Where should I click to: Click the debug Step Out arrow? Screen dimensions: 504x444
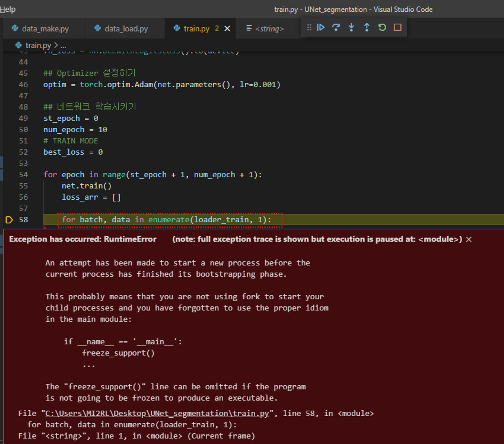[367, 27]
